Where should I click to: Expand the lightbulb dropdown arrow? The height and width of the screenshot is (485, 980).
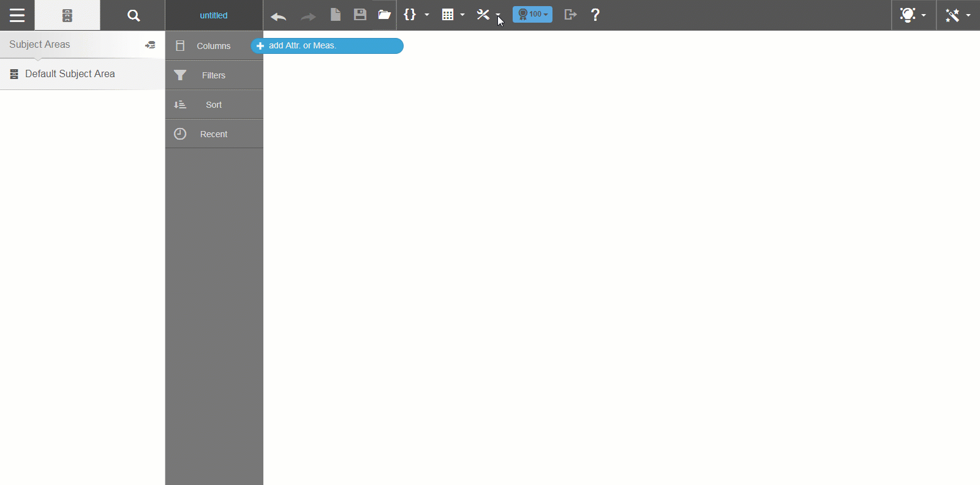click(924, 15)
